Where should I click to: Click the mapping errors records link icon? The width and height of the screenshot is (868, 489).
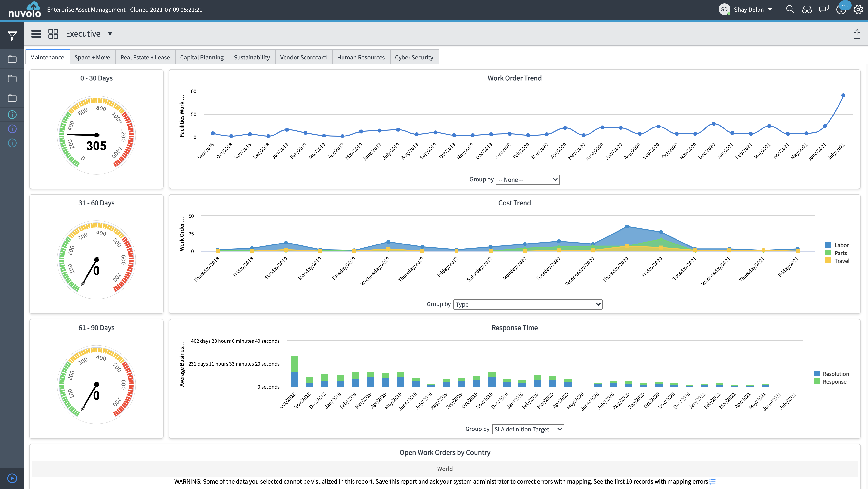click(x=712, y=482)
